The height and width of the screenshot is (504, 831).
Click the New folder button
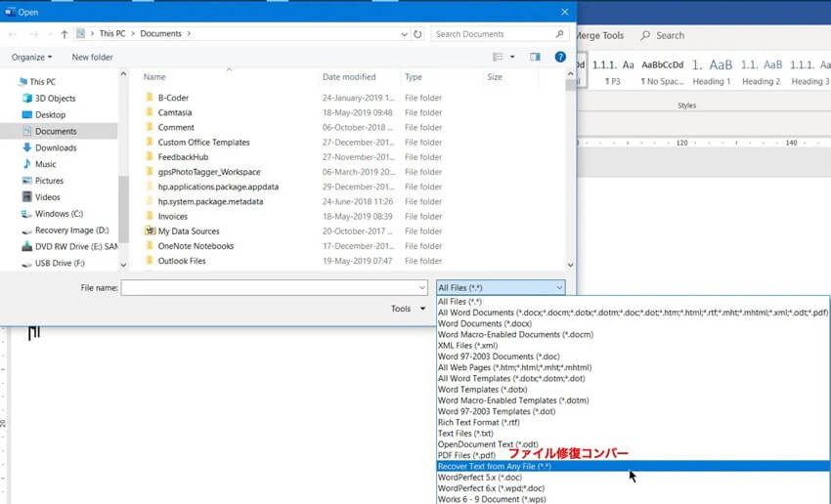[92, 58]
